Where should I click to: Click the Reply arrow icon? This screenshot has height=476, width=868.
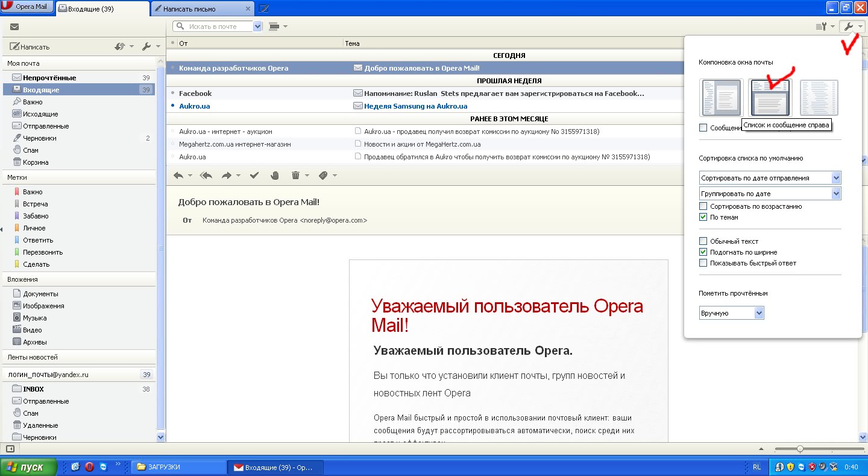(178, 176)
